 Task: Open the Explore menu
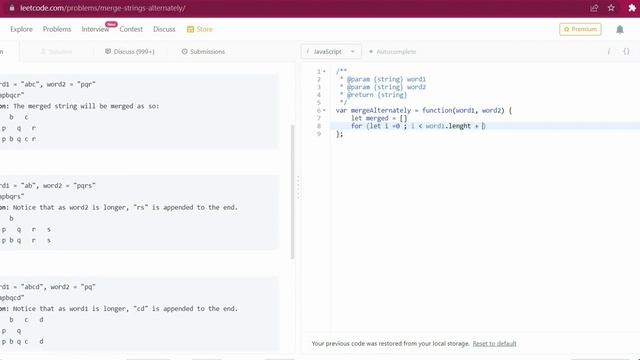tap(21, 29)
